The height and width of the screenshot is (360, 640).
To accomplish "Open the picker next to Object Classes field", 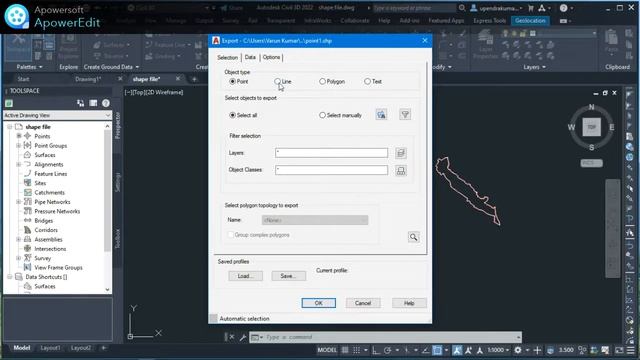I will [401, 170].
